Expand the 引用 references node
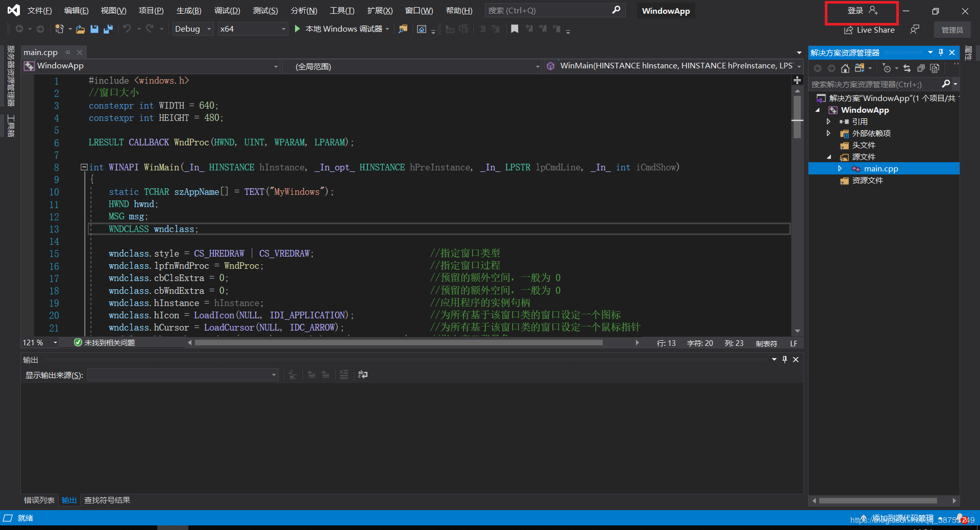980x530 pixels. [828, 122]
